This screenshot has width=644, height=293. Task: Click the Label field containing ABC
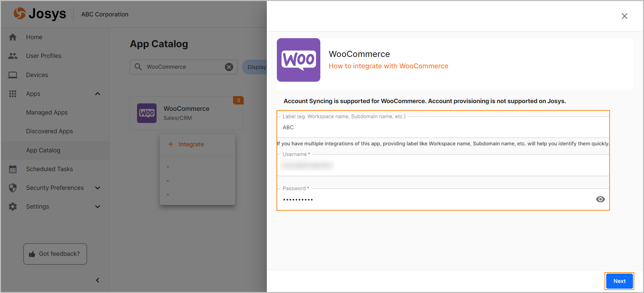point(443,127)
